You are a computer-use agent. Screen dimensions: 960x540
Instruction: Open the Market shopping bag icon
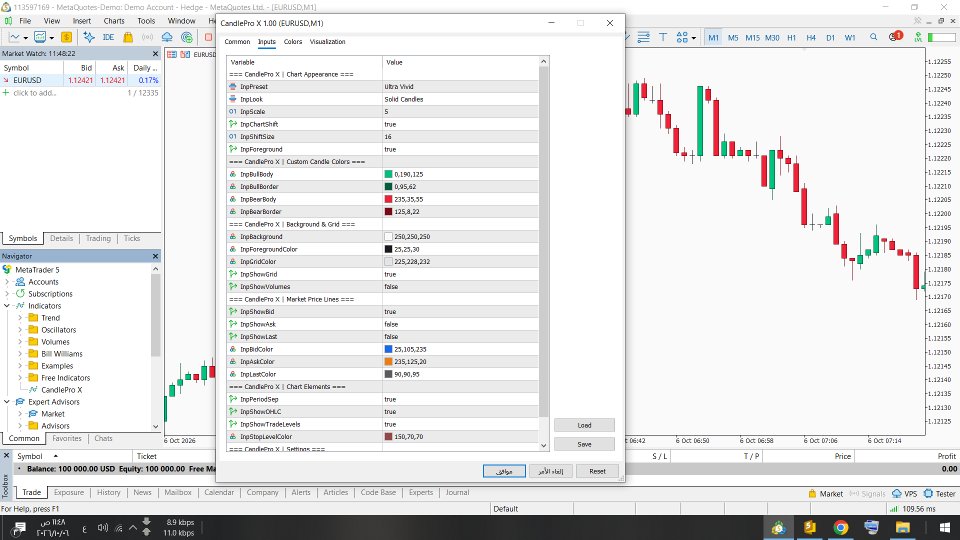tap(128, 37)
